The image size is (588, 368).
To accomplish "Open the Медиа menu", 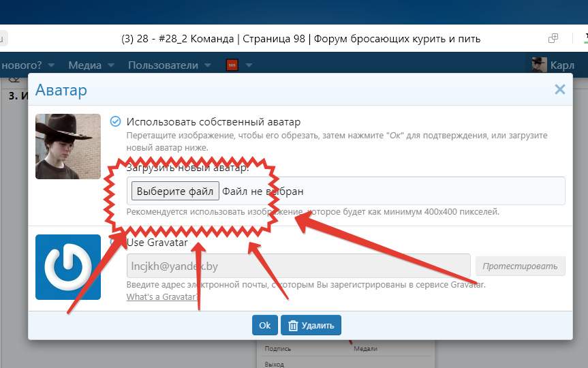I will 84,65.
